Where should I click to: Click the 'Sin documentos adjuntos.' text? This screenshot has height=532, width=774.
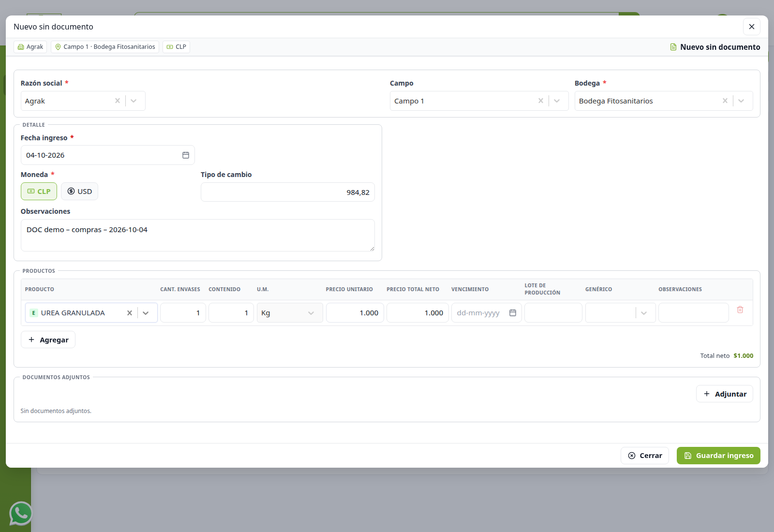pos(56,411)
